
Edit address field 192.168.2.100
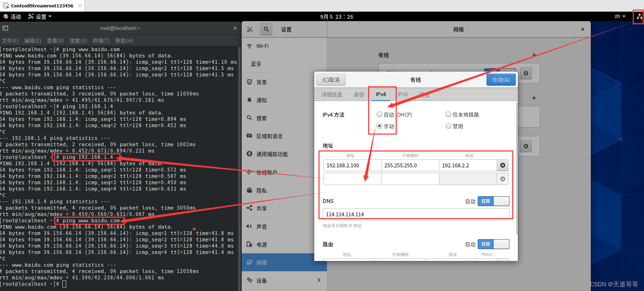pyautogui.click(x=352, y=165)
